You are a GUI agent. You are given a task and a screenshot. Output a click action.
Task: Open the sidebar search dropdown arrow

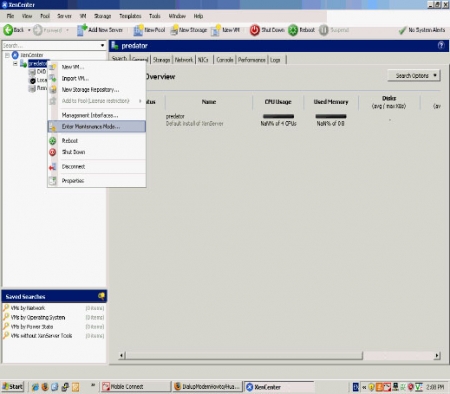click(102, 45)
